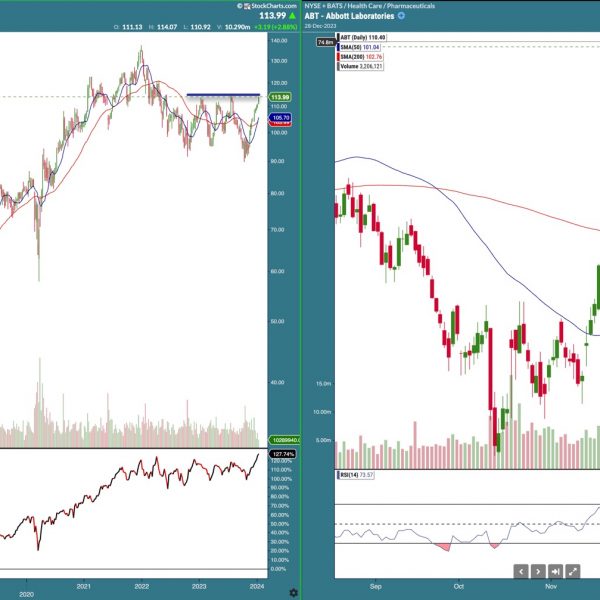Expand the chart with the diagonal arrows button
The image size is (600, 600).
point(572,571)
